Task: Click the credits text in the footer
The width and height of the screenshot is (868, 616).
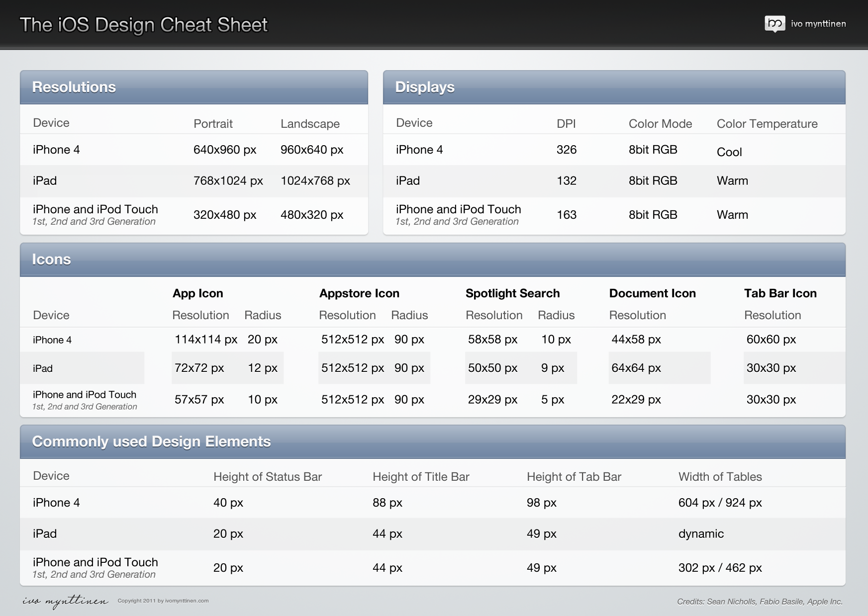Action: point(760,602)
